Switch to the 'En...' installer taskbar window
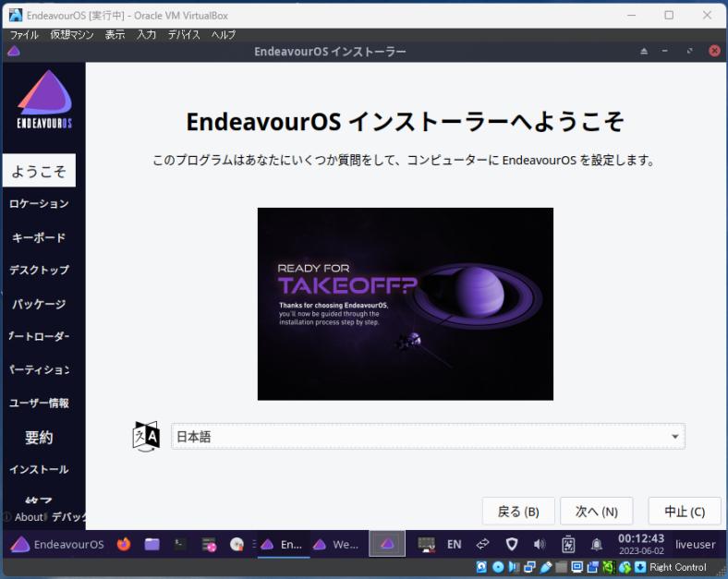This screenshot has width=728, height=579. pos(282,544)
